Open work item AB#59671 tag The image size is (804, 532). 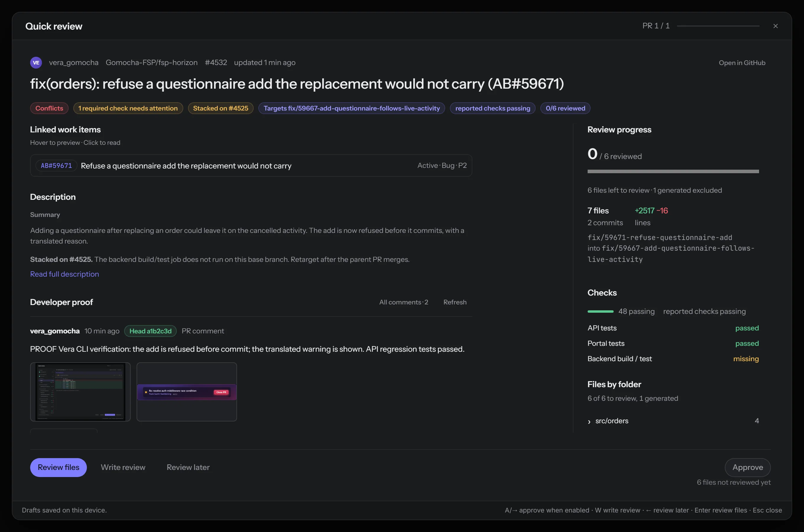[56, 166]
